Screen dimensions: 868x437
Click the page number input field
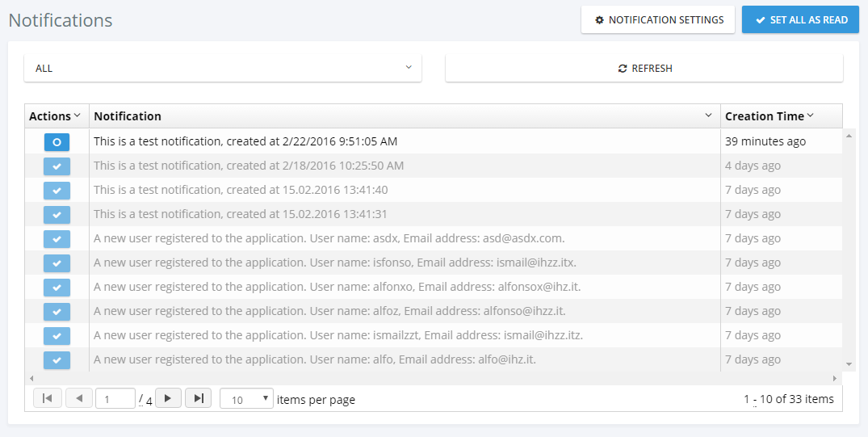pyautogui.click(x=115, y=399)
